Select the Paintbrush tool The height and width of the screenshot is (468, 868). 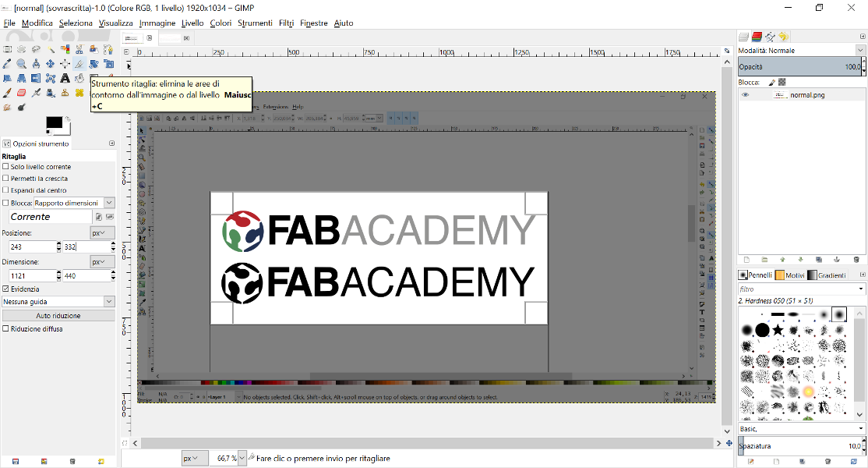pyautogui.click(x=7, y=93)
